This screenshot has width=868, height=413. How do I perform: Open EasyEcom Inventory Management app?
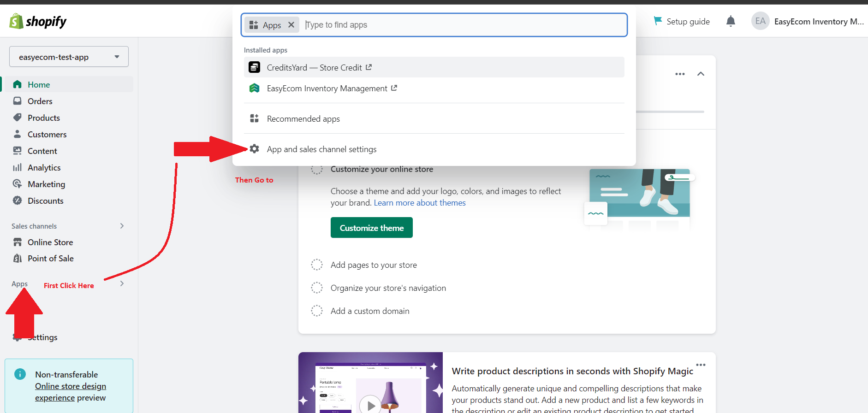tap(434, 88)
